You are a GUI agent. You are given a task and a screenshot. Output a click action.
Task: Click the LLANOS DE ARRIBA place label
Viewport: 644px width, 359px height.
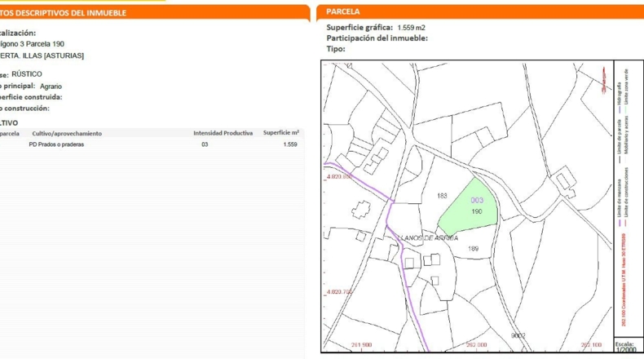point(427,238)
